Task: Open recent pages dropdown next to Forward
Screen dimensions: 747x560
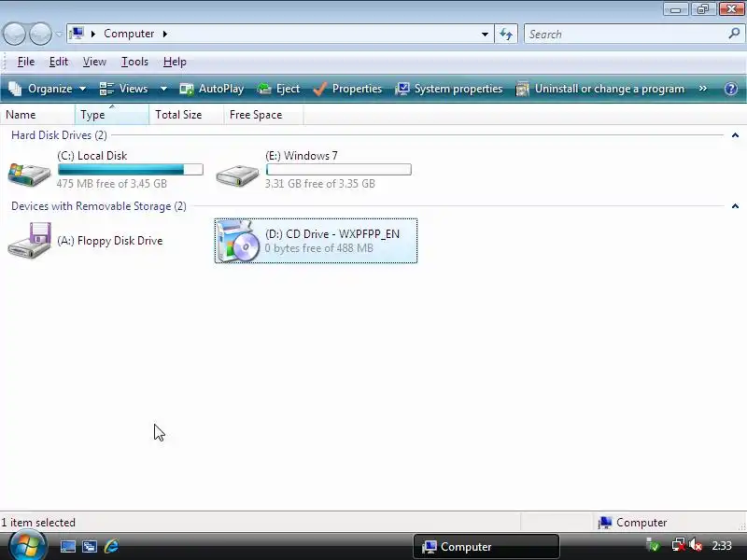Action: point(59,35)
